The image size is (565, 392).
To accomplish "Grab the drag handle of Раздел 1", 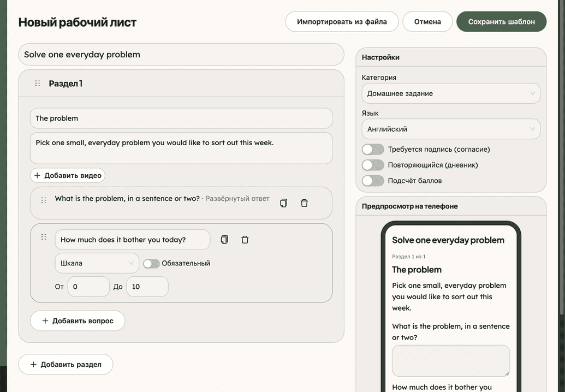I will click(38, 84).
